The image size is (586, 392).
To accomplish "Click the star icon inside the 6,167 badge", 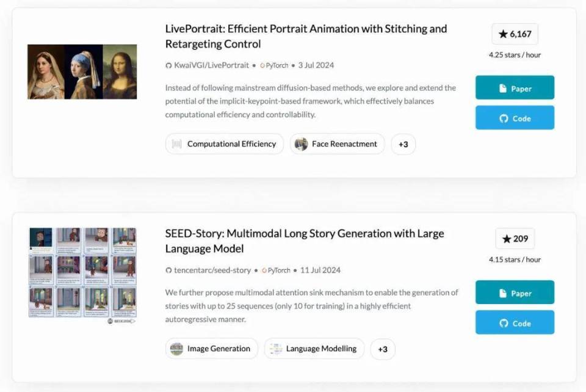I will click(x=502, y=34).
